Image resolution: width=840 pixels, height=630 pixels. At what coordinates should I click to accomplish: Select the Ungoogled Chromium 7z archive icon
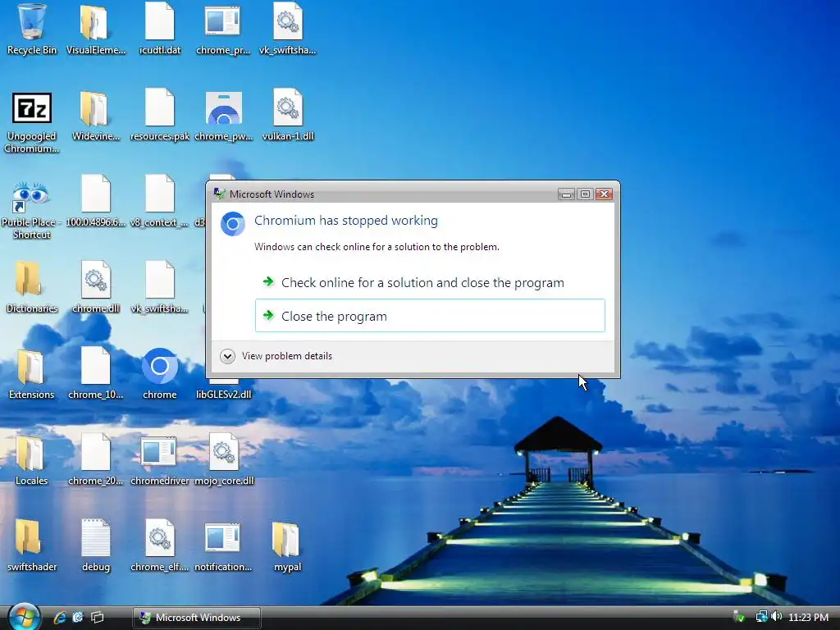(x=32, y=122)
